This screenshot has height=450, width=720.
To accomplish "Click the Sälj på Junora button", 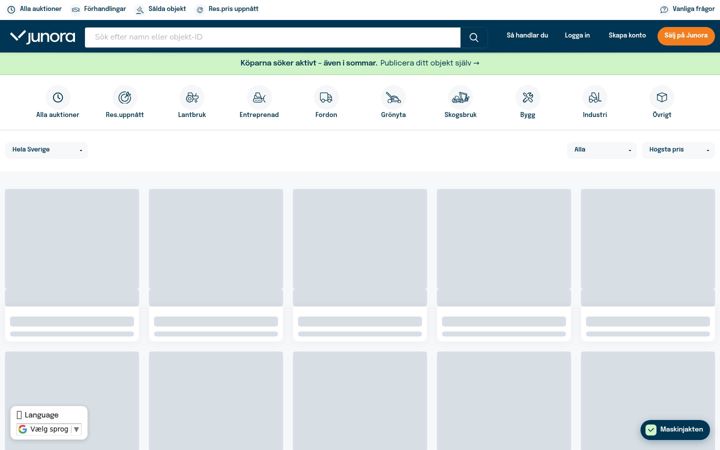I will tap(686, 36).
